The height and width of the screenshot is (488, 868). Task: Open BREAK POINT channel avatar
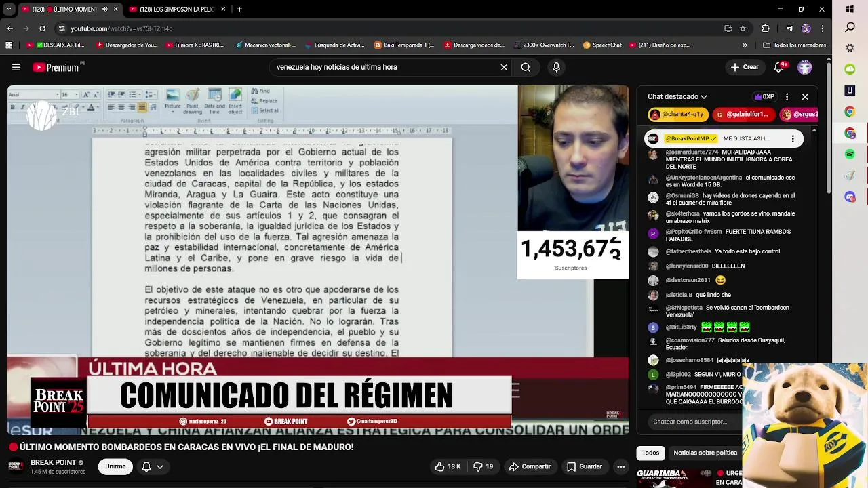click(x=16, y=466)
